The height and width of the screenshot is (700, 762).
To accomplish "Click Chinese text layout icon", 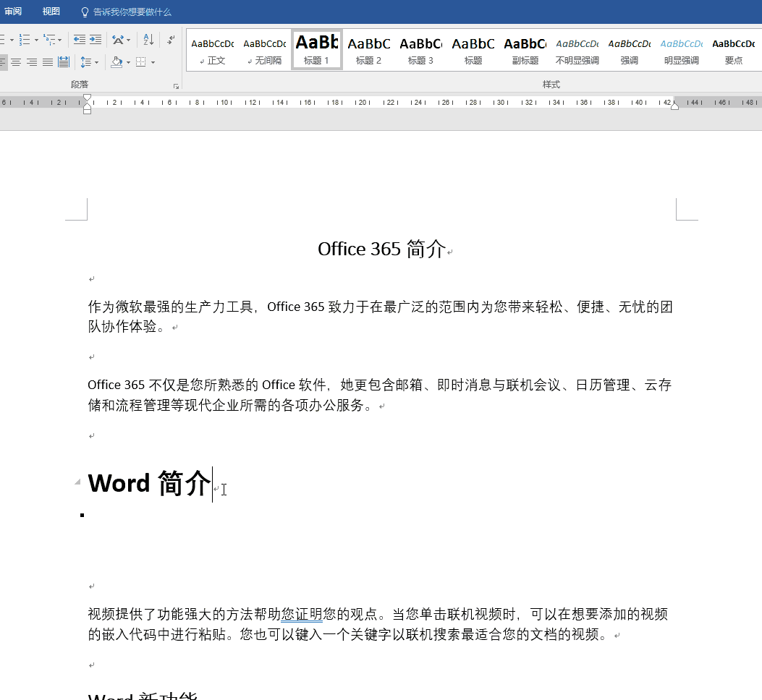I will point(117,40).
